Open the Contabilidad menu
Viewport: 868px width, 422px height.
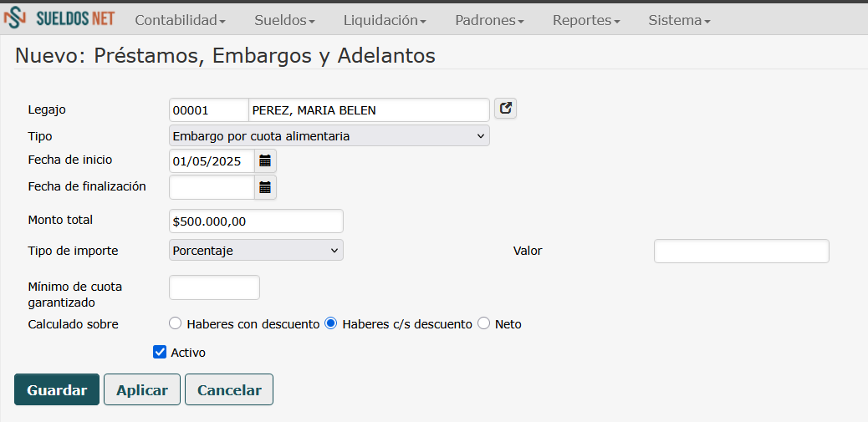click(x=180, y=20)
